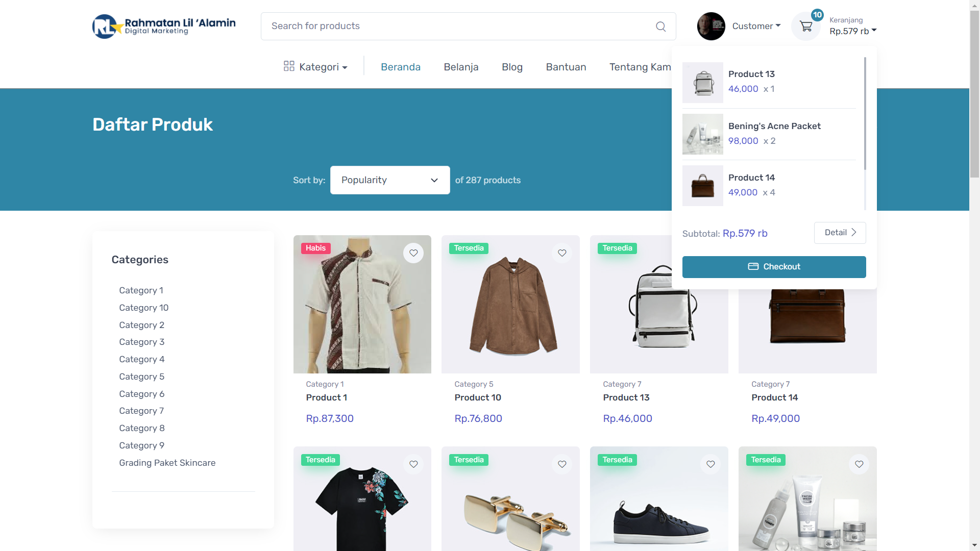
Task: Click the Rahmatan Lil 'Alamin logo
Action: [164, 27]
